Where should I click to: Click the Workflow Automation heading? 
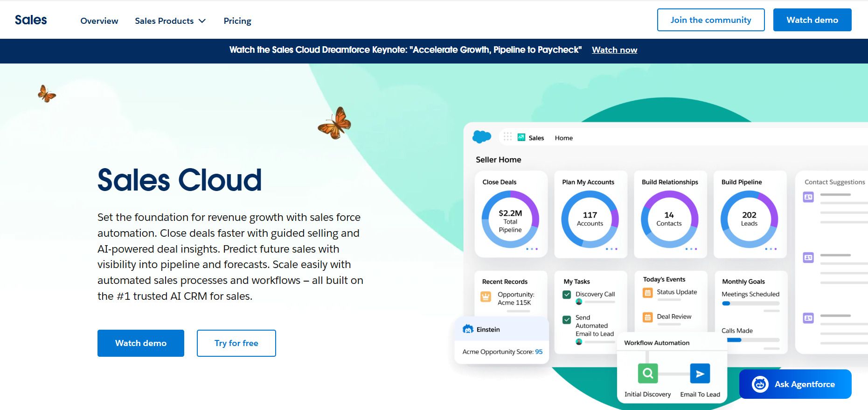[657, 343]
